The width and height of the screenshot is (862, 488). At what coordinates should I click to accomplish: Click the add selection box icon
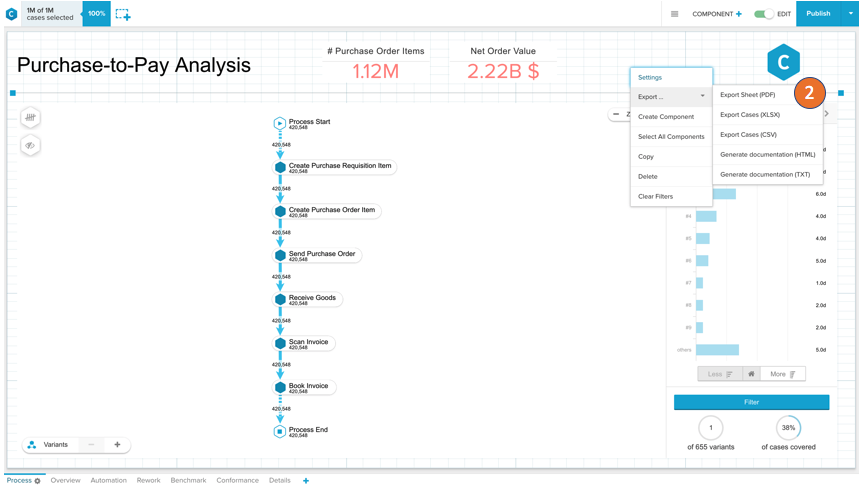[x=123, y=14]
